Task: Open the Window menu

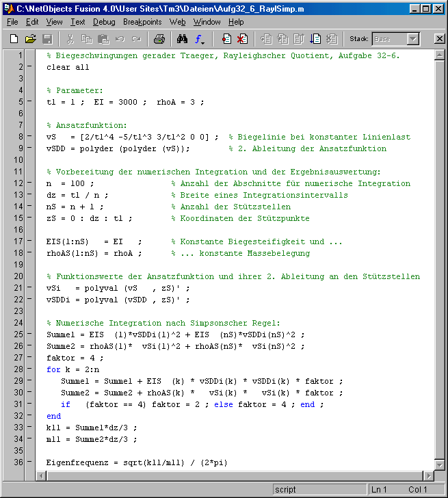Action: (x=207, y=22)
